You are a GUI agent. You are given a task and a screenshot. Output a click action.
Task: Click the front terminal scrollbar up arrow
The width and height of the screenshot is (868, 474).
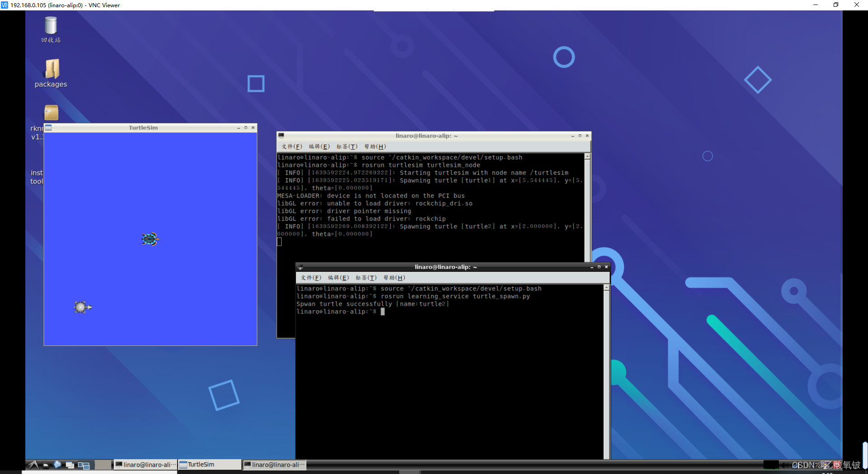(606, 288)
